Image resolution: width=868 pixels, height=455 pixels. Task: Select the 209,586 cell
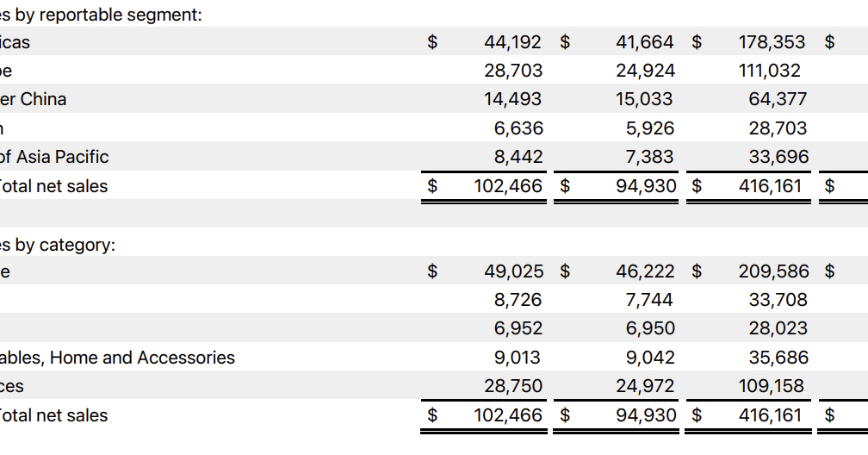click(774, 271)
